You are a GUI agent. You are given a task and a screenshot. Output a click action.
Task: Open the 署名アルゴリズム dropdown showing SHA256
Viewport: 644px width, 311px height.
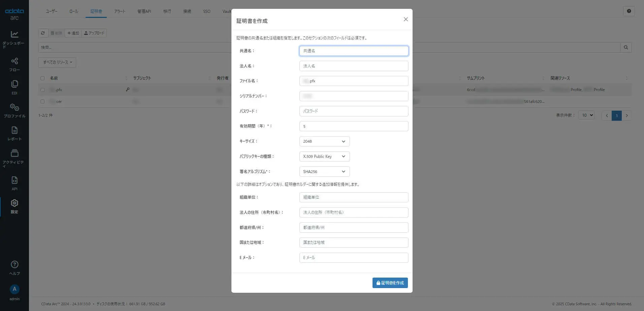point(324,172)
